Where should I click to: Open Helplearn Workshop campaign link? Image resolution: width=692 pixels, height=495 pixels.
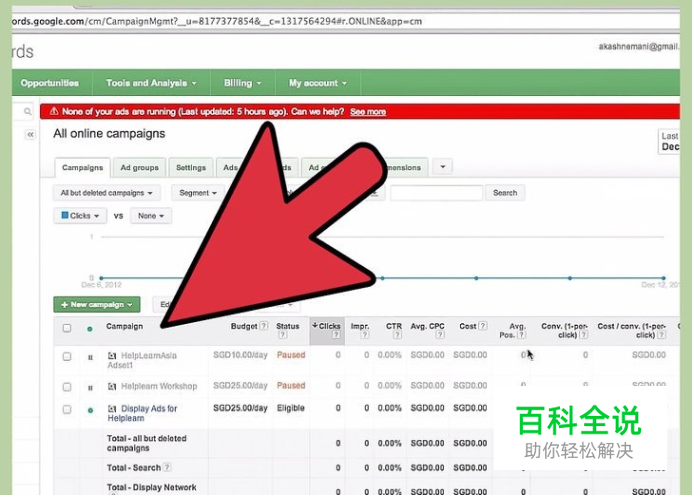coord(159,386)
